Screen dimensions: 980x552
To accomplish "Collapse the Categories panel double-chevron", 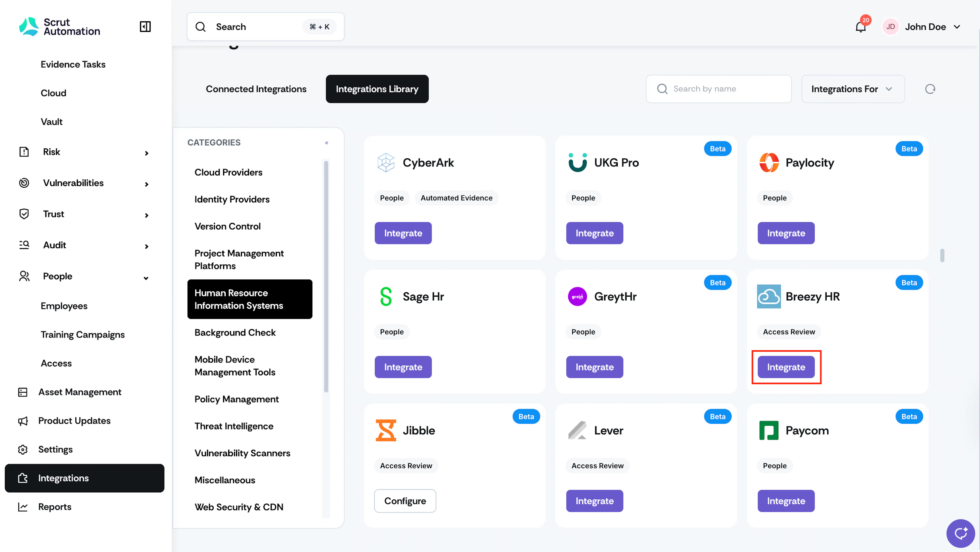I will pos(326,143).
